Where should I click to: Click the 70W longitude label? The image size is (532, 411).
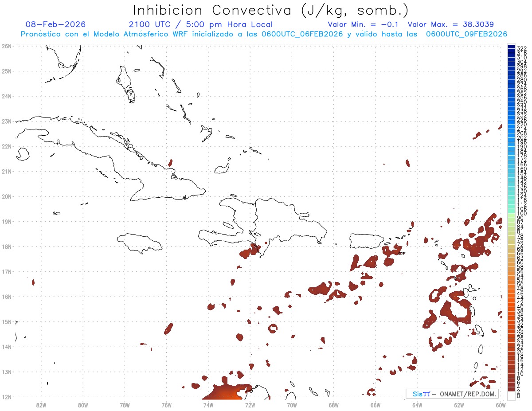pos(292,405)
